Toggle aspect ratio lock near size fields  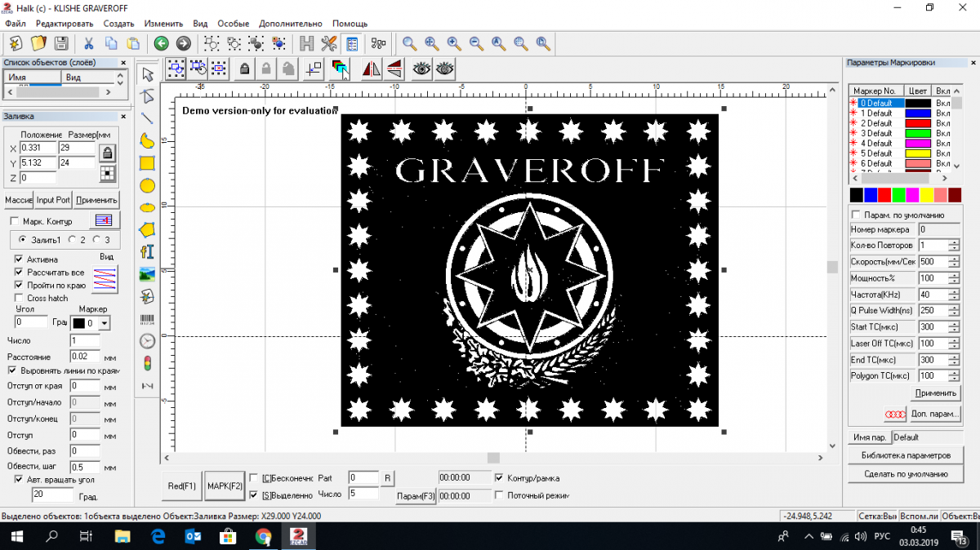click(107, 152)
